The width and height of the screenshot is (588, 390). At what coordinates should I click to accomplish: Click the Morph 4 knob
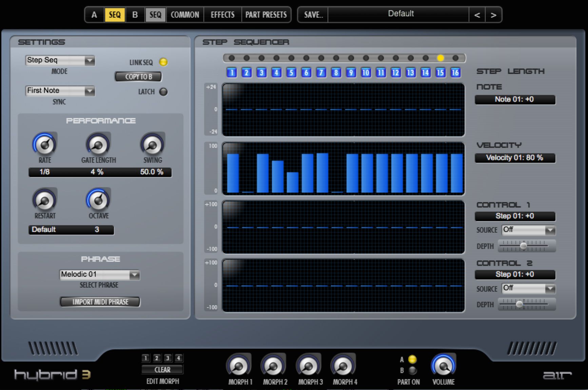pyautogui.click(x=343, y=366)
